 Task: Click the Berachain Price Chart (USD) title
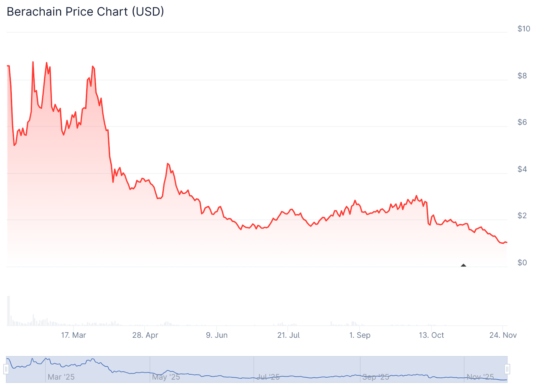[x=85, y=12]
